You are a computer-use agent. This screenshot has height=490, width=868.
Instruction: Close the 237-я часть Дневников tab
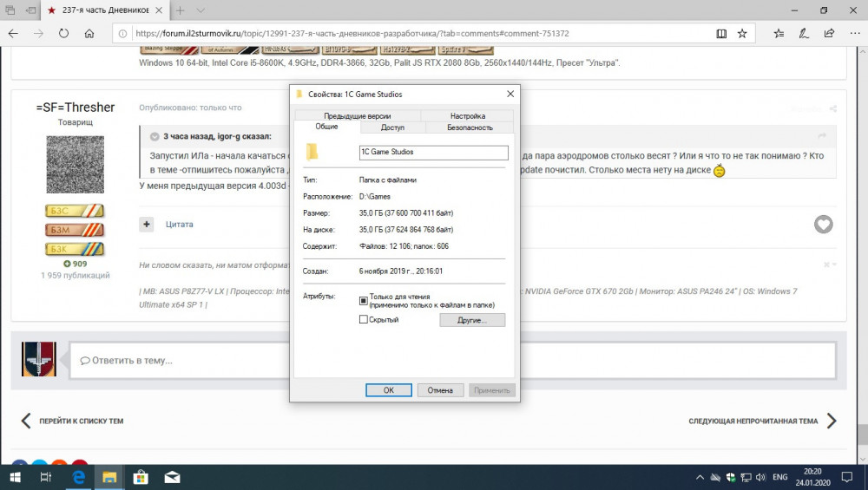(x=159, y=10)
